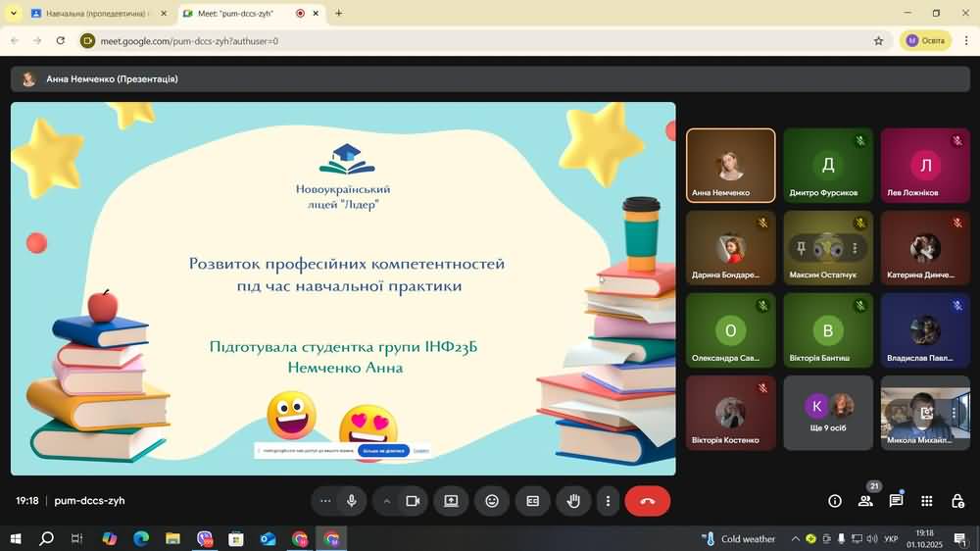
Task: Open more options three-dot menu in call bar
Action: pos(608,501)
